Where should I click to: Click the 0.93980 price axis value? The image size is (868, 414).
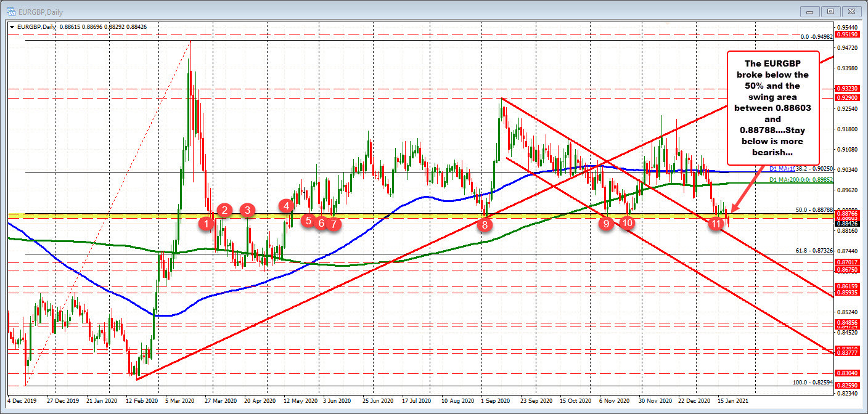pos(846,68)
